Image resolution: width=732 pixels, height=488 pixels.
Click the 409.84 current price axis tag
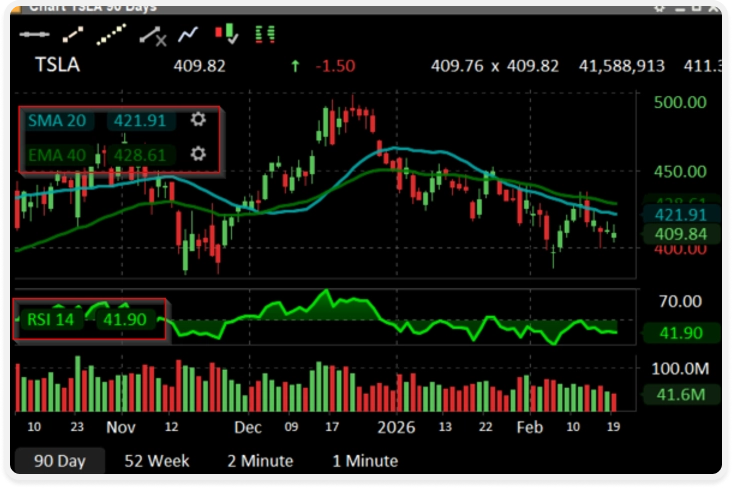(x=680, y=234)
